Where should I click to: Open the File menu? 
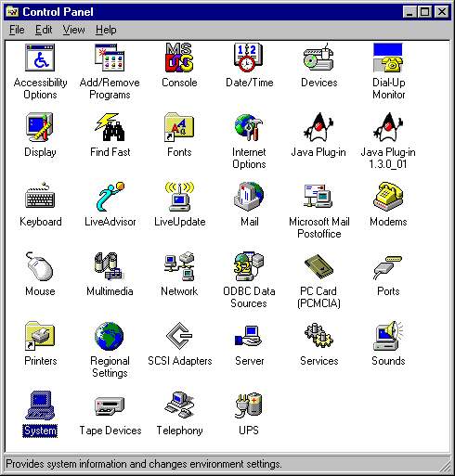pyautogui.click(x=17, y=30)
